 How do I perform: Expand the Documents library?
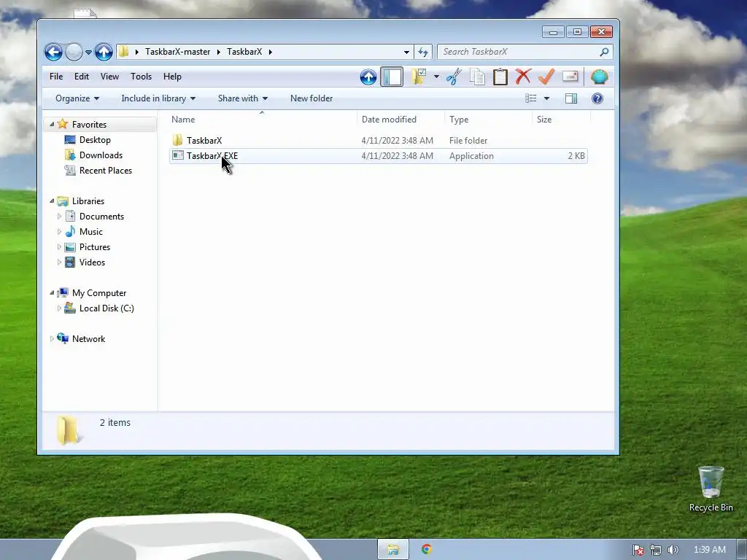pyautogui.click(x=59, y=217)
